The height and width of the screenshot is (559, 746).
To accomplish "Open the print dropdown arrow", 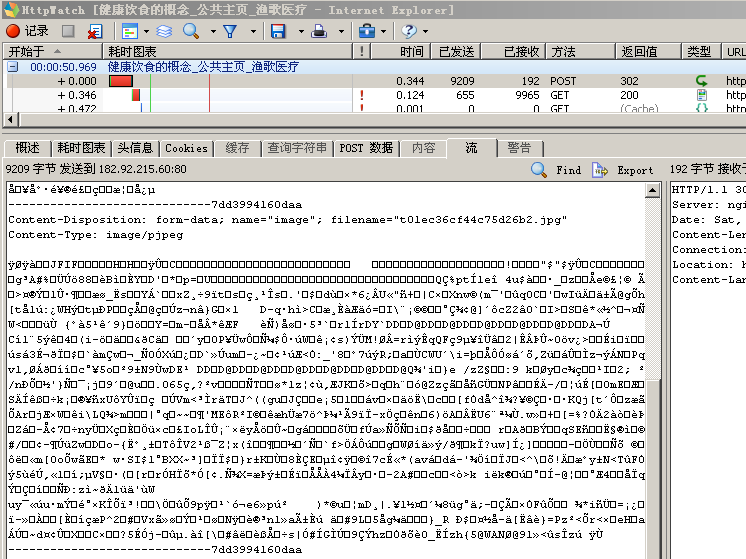I will [341, 32].
